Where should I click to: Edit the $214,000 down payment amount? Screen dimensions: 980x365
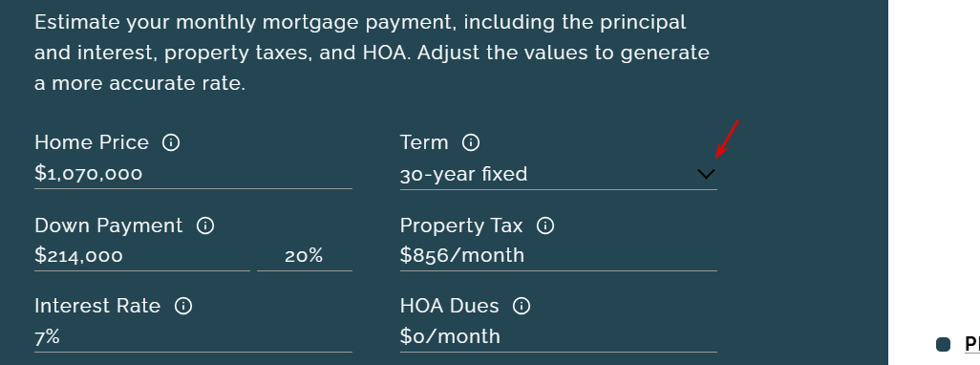point(142,256)
